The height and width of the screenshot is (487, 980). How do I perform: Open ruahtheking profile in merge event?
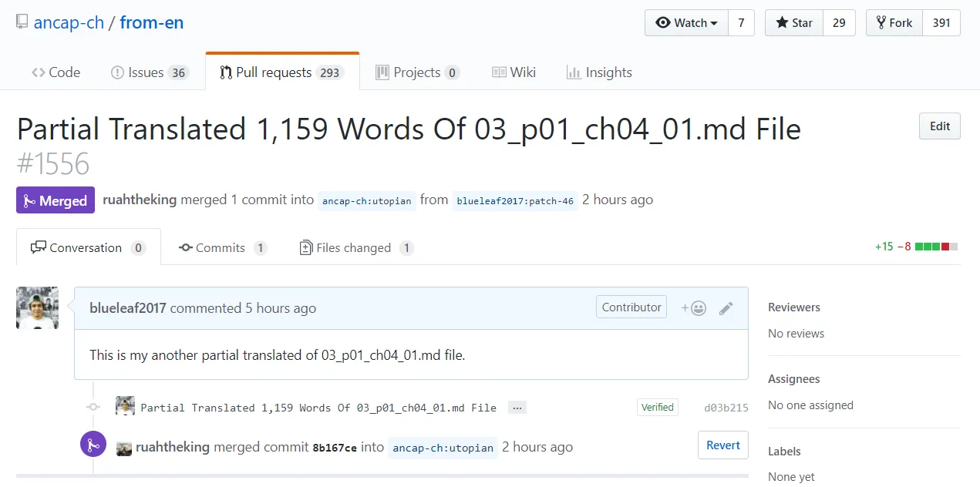click(173, 447)
